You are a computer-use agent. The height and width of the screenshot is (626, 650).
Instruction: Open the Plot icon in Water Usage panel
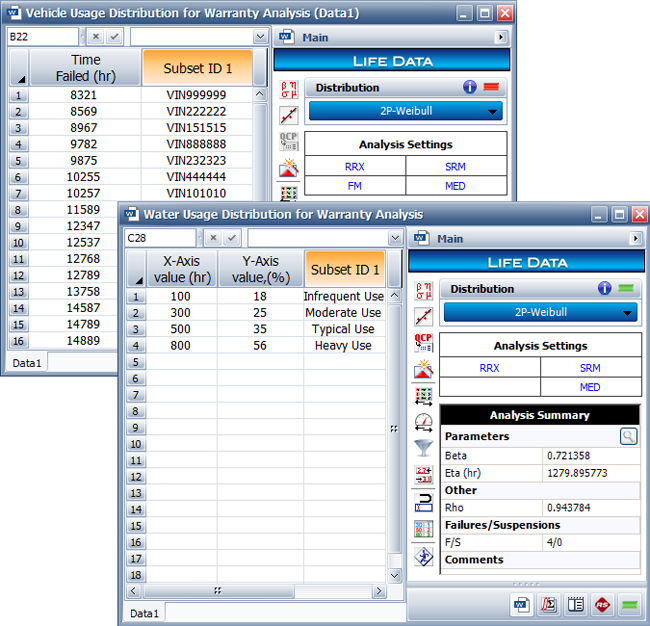coord(423,317)
